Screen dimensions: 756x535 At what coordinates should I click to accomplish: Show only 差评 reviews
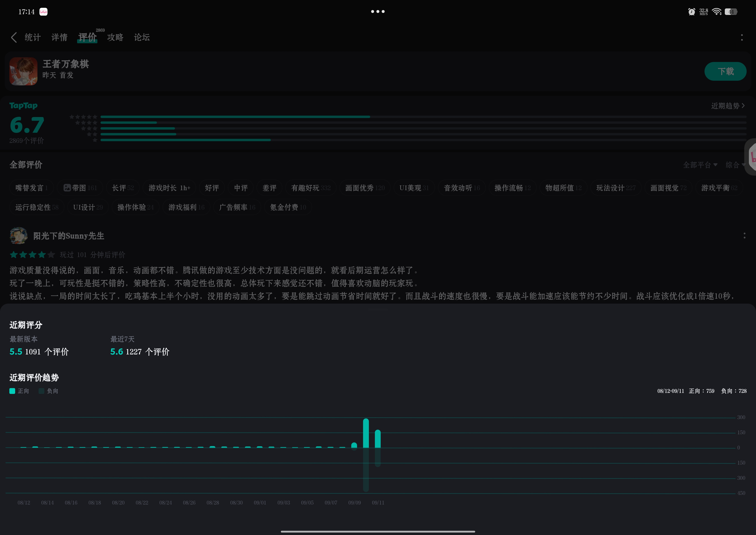point(269,188)
